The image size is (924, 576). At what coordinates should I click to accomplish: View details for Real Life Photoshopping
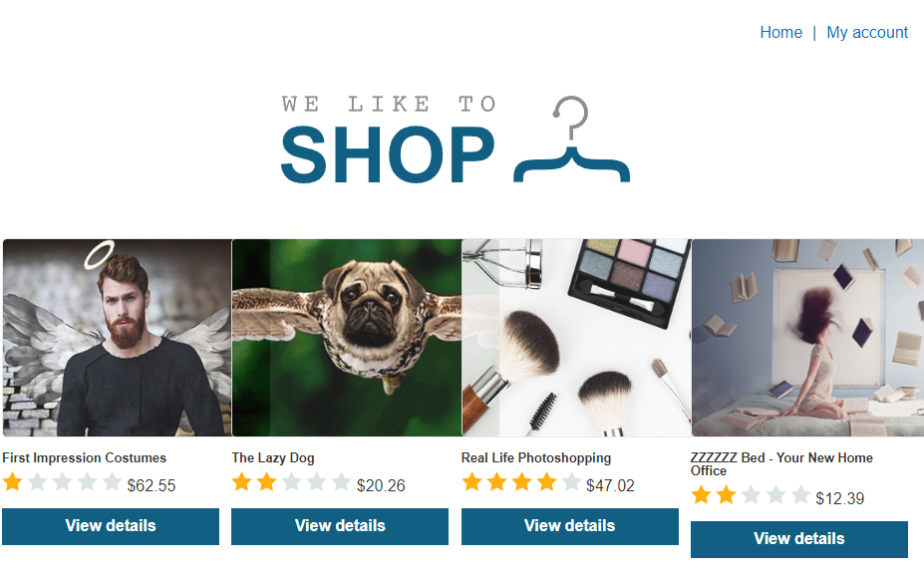[x=570, y=526]
